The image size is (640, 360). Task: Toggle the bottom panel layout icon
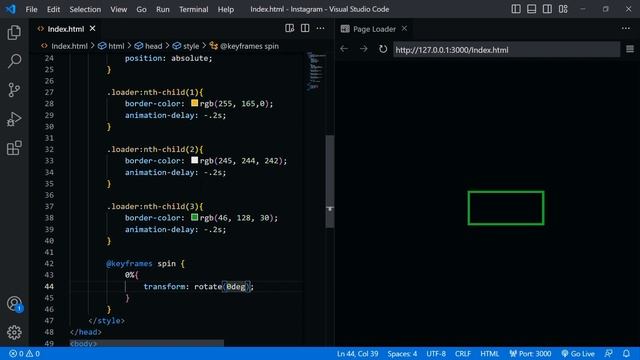point(531,9)
